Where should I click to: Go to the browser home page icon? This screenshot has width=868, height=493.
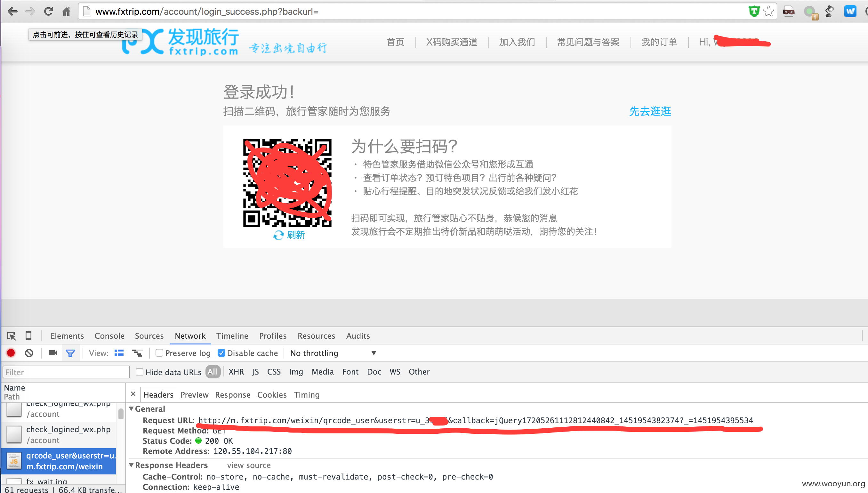(66, 12)
